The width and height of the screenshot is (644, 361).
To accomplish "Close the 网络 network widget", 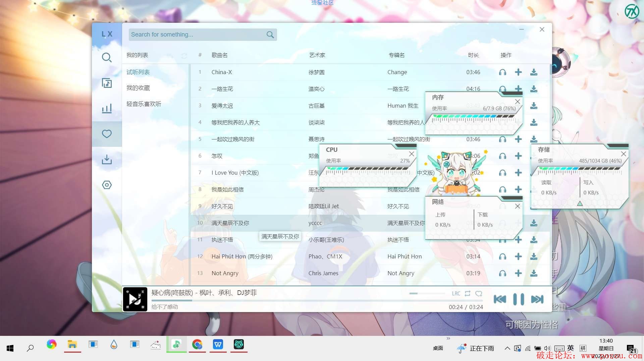I will pyautogui.click(x=518, y=206).
